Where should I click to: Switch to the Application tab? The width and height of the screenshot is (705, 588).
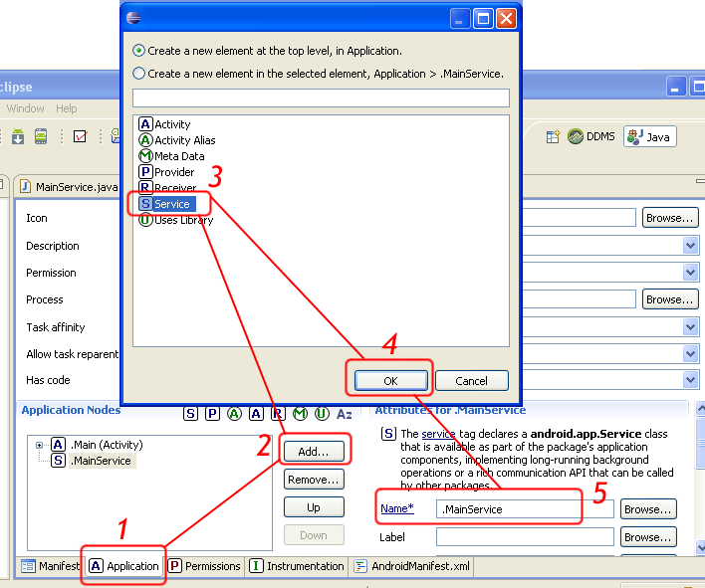pyautogui.click(x=124, y=566)
